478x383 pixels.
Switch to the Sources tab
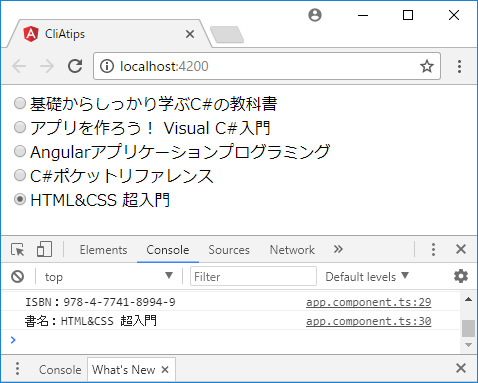tap(229, 250)
